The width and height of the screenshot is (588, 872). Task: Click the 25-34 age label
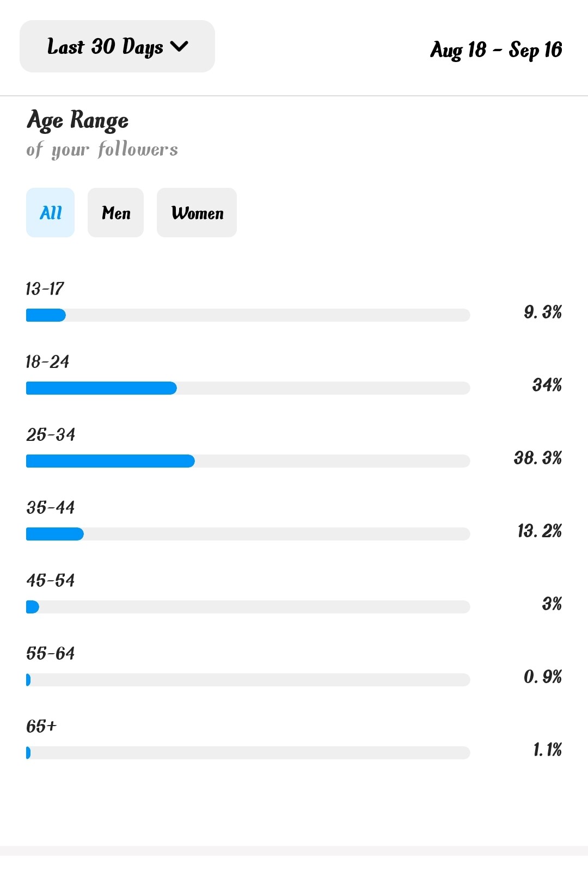(x=51, y=434)
